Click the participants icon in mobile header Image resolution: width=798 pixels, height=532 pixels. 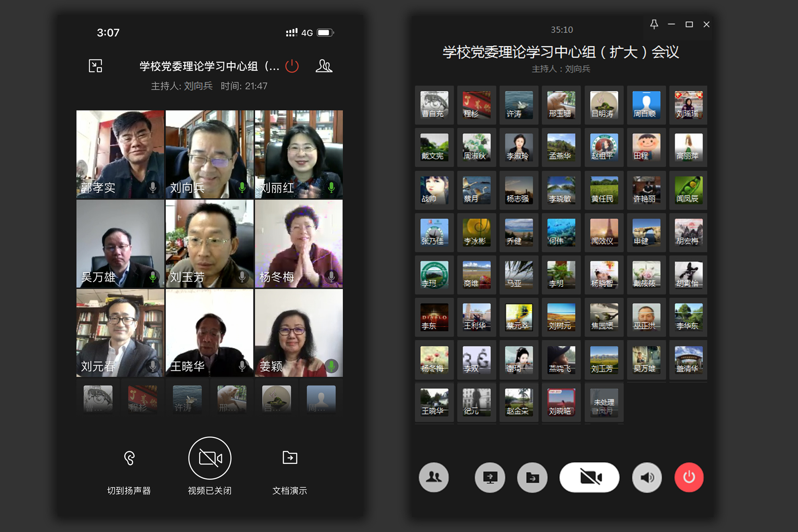point(324,66)
